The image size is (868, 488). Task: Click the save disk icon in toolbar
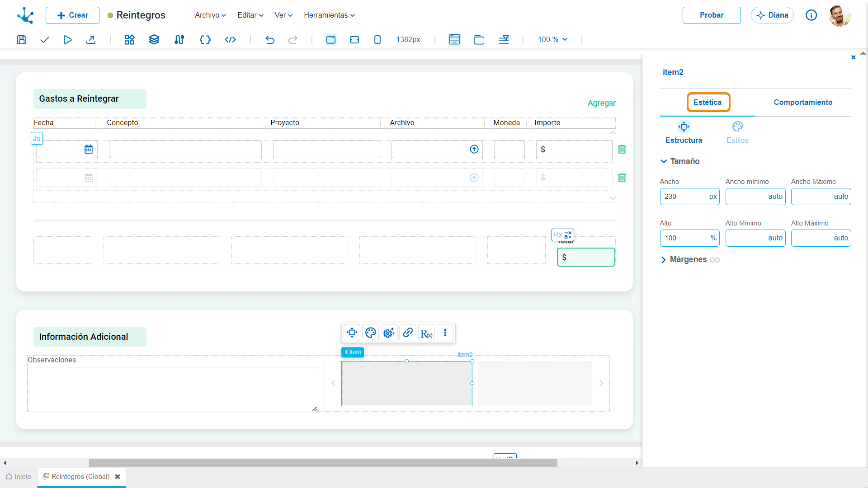[x=21, y=40]
